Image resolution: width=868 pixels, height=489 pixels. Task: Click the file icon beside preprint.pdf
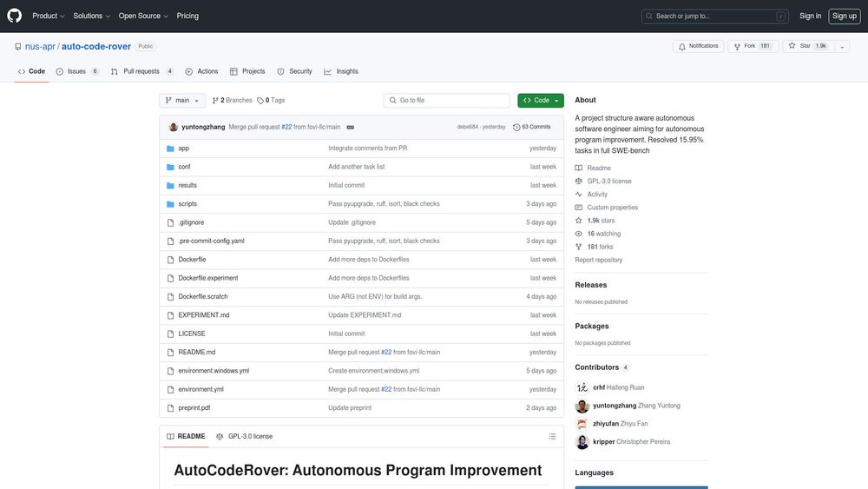coord(170,408)
